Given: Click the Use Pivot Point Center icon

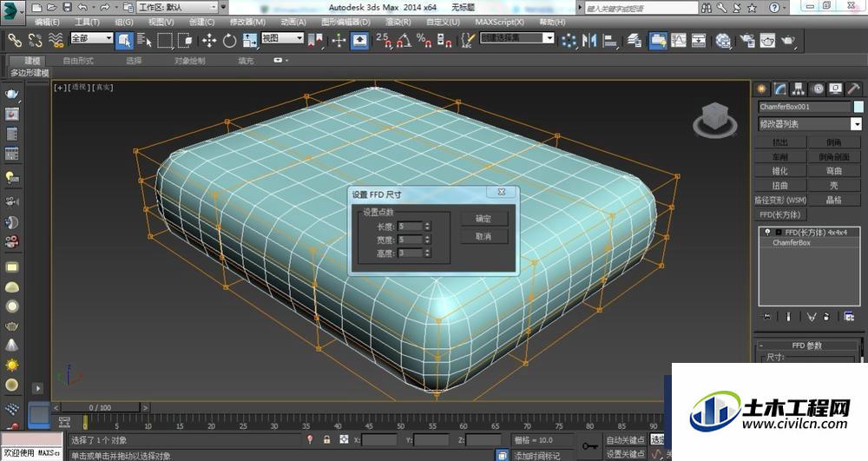Looking at the screenshot, I should click(316, 41).
